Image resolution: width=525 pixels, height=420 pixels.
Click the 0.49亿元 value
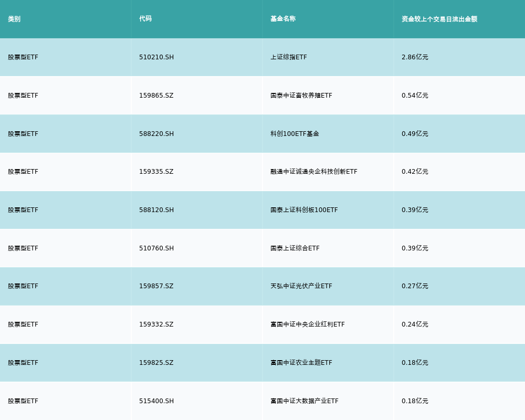pos(415,134)
